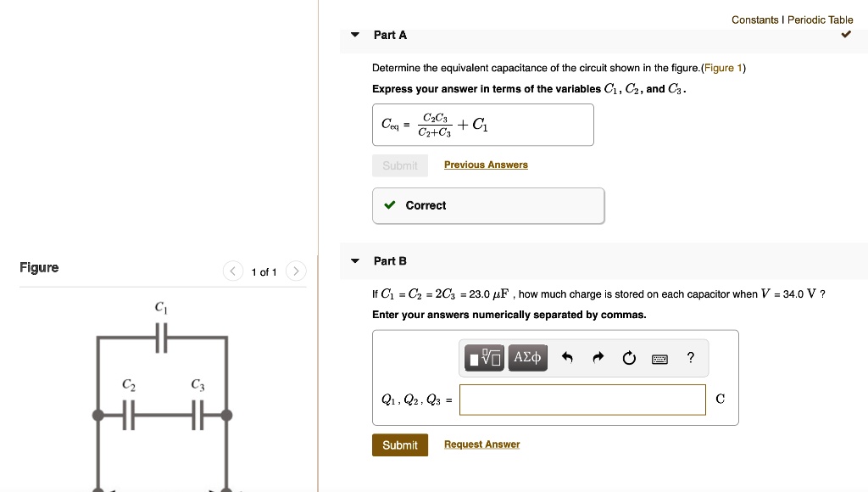
Task: Click the Q1, Q2, Q3 answer input field
Action: coord(581,399)
